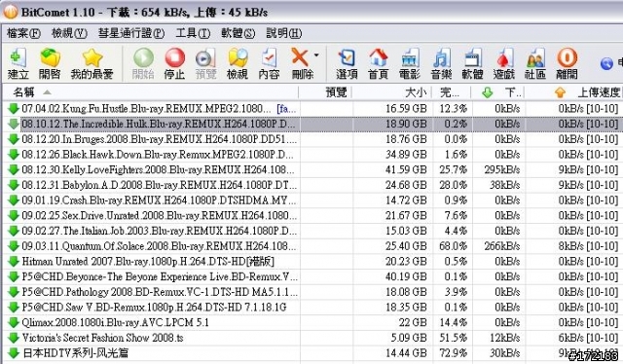
Task: Open the 工具(T) menu
Action: coord(193,33)
